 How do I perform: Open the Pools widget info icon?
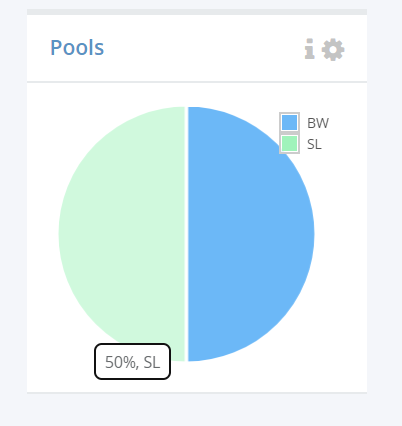309,49
